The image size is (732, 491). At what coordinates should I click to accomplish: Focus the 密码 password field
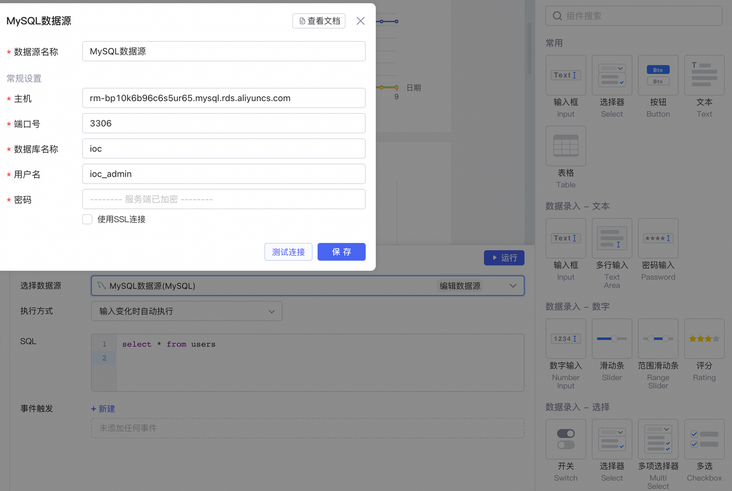(224, 199)
